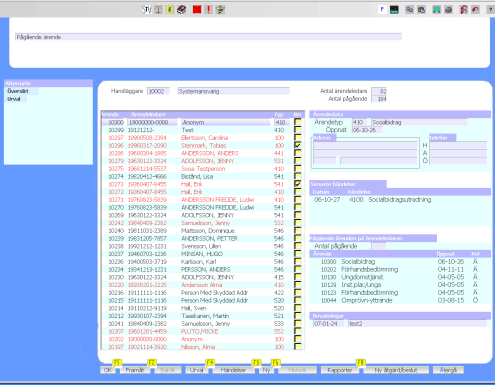Click the Ny åtgärd/beslut button
495x385 pixels.
click(396, 370)
